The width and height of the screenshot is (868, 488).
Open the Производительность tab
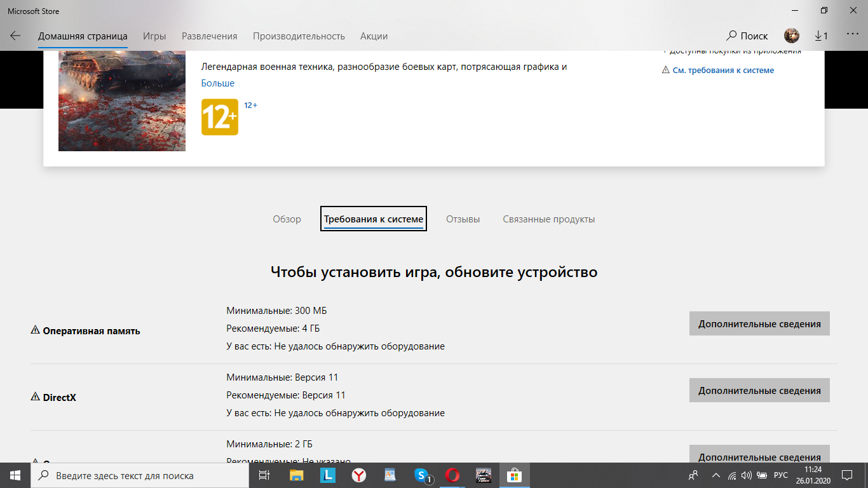(299, 36)
